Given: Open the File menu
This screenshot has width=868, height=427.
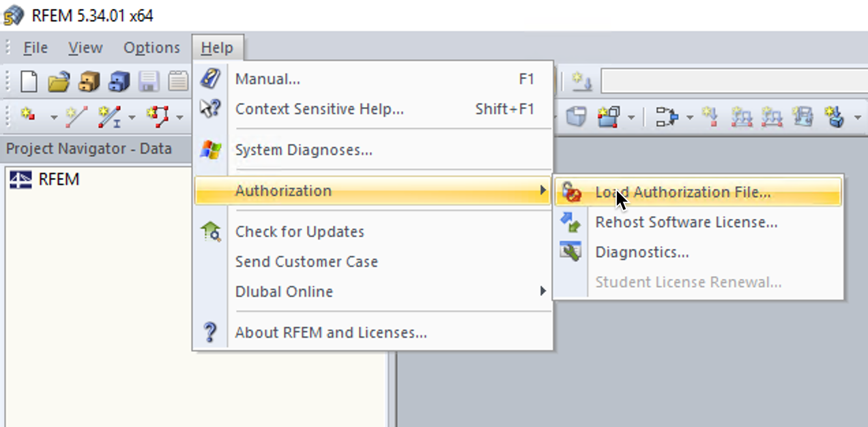Looking at the screenshot, I should (x=35, y=48).
